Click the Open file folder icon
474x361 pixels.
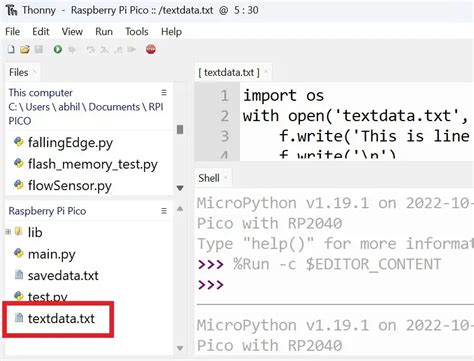[25, 50]
